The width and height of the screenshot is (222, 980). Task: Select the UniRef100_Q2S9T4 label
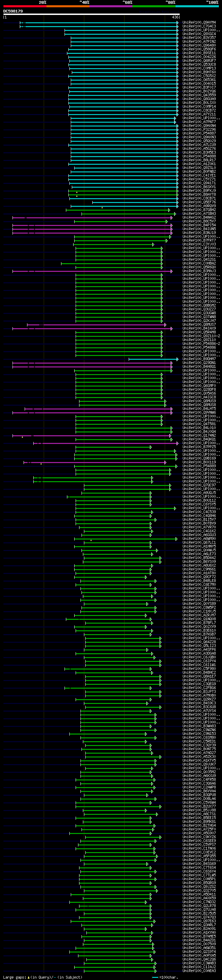[x=199, y=951]
